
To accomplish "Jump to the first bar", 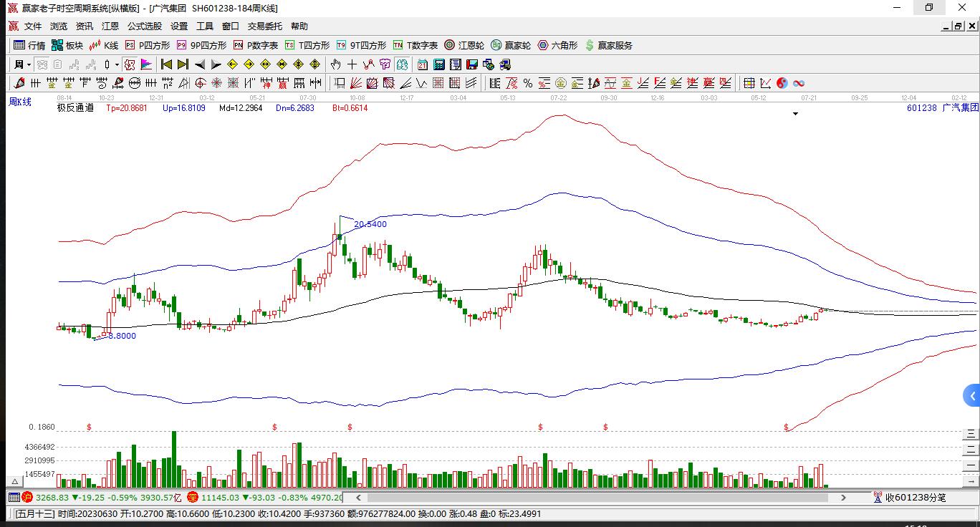I will [x=167, y=64].
